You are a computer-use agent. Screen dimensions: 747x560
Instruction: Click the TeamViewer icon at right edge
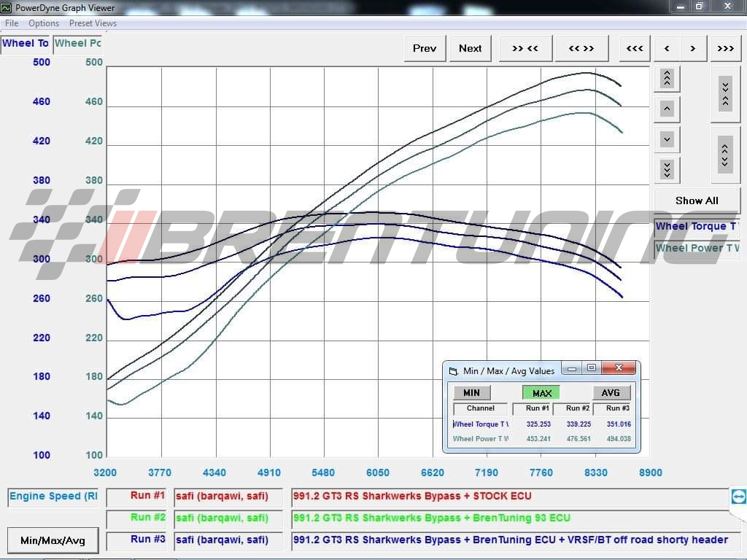[x=738, y=497]
